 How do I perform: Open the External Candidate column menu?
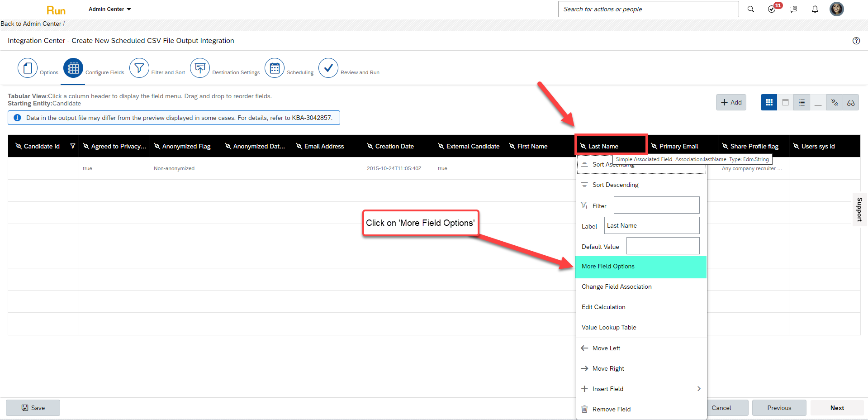coord(470,146)
